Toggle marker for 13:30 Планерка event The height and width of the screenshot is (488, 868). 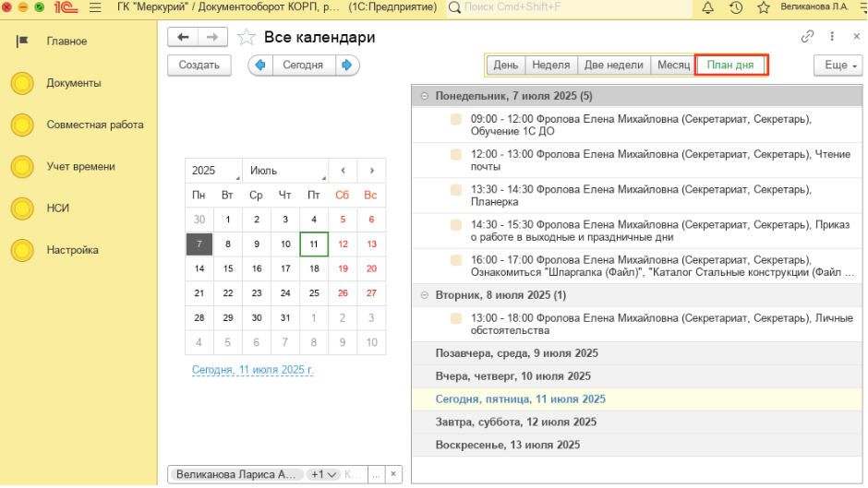tap(456, 190)
